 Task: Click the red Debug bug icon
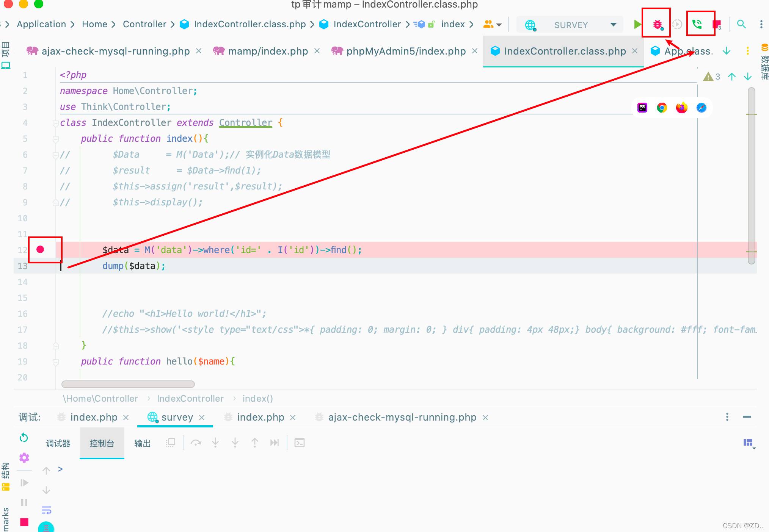click(657, 25)
